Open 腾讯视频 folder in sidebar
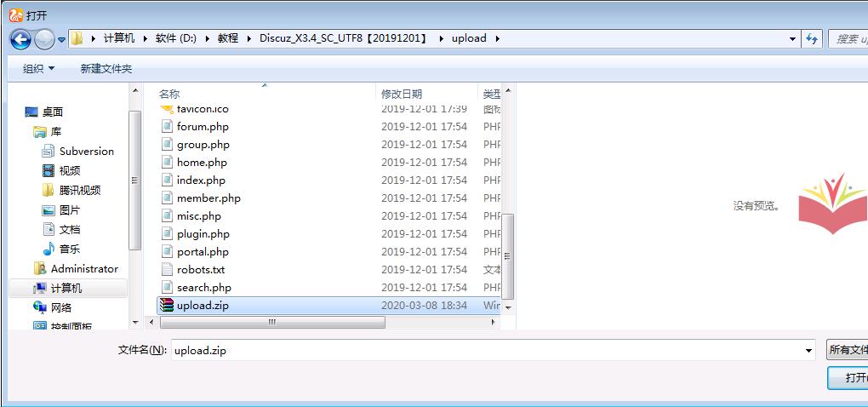Screen dimensions: 868x407 [x=80, y=190]
